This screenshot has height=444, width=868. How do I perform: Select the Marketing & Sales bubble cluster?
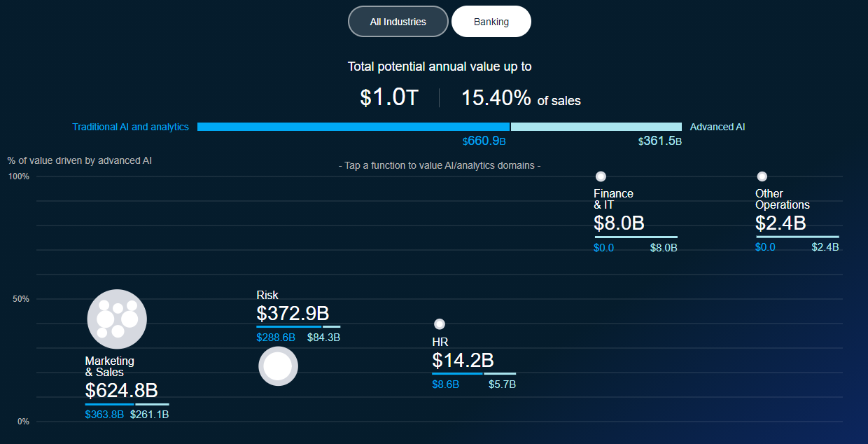(117, 319)
